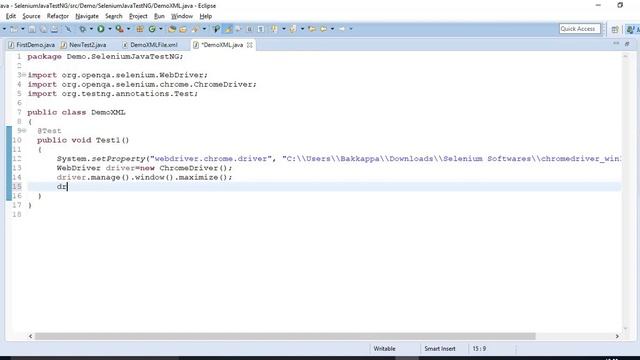Run the program with green Run icon
This screenshot has width=640, height=360.
101,29
